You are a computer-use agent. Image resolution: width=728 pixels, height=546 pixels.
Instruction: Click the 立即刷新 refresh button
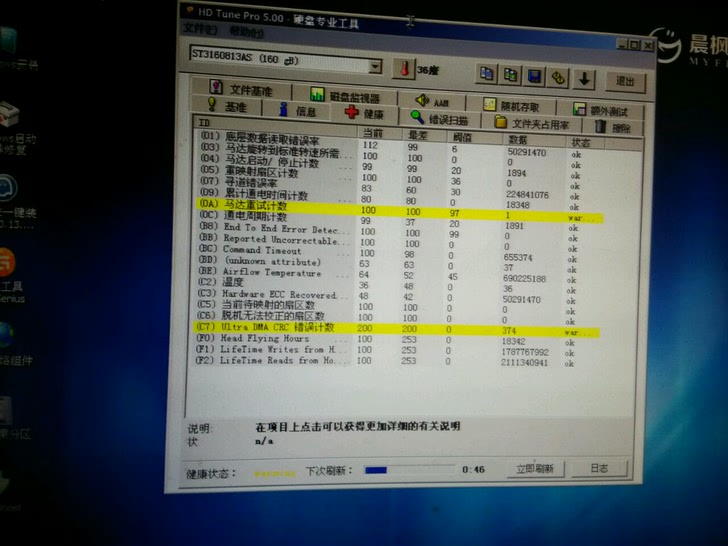click(535, 468)
